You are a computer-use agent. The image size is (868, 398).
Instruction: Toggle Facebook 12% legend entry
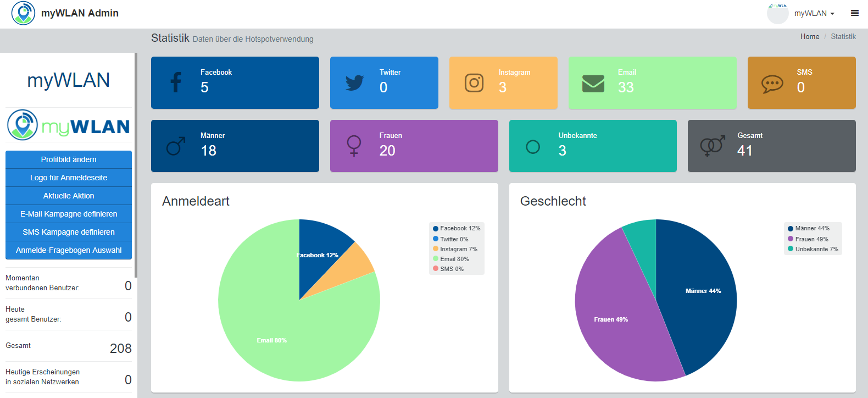pos(457,228)
